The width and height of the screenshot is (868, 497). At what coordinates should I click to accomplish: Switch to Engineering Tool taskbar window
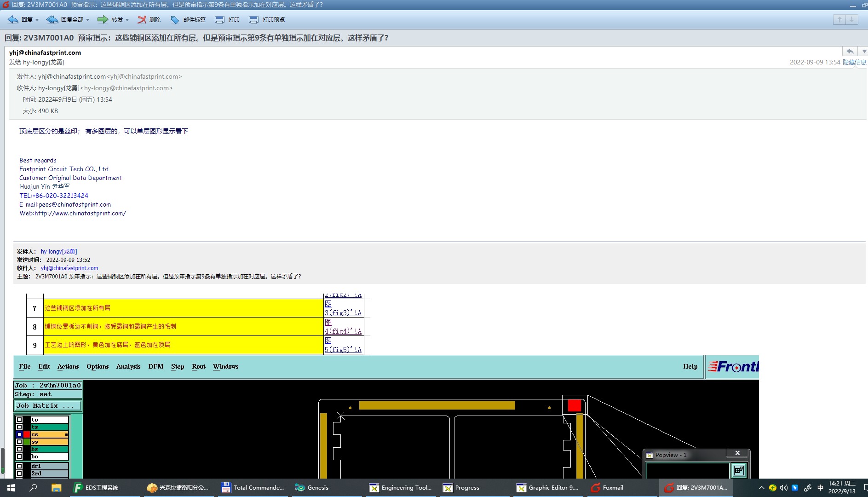401,487
